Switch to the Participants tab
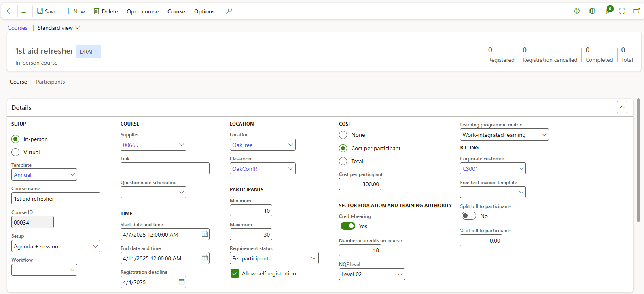The height and width of the screenshot is (294, 644). coord(50,82)
